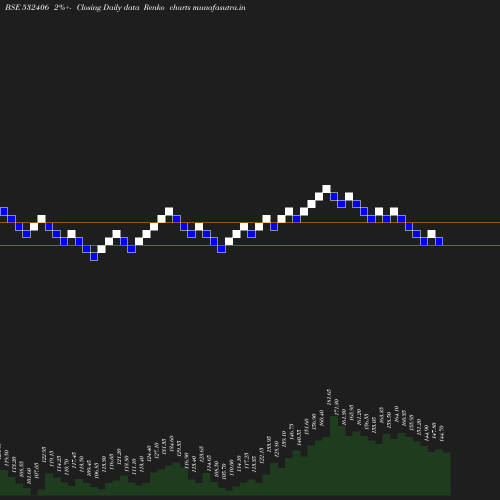Click the 171.80 price label
Viewport: 500px width, 500px height.
(336, 407)
